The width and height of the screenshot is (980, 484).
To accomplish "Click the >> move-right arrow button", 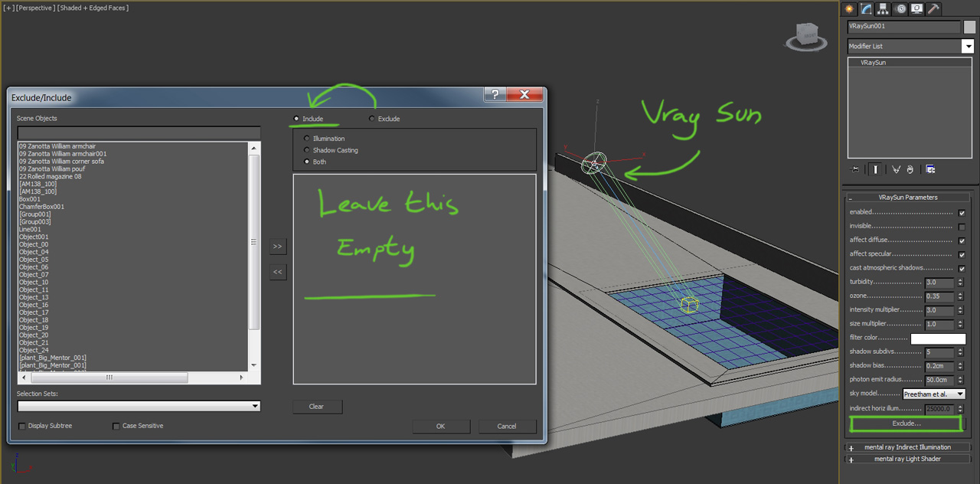I will point(277,247).
